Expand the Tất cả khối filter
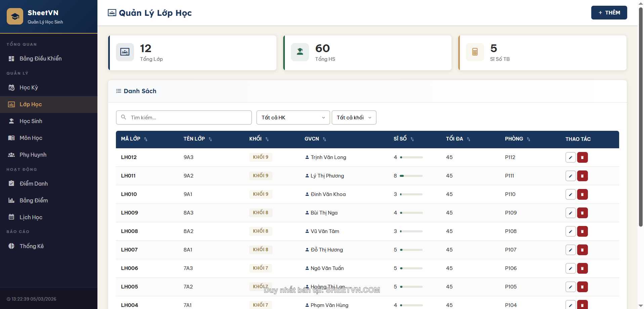The image size is (644, 309). (354, 118)
